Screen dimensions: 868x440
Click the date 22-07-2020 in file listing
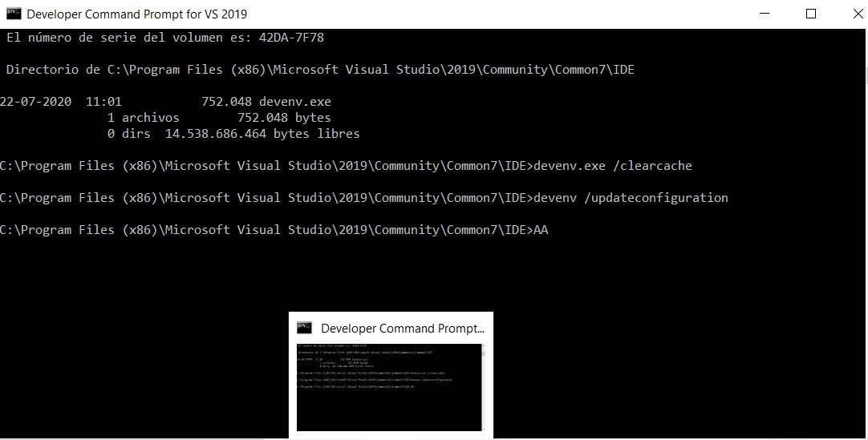coord(35,102)
